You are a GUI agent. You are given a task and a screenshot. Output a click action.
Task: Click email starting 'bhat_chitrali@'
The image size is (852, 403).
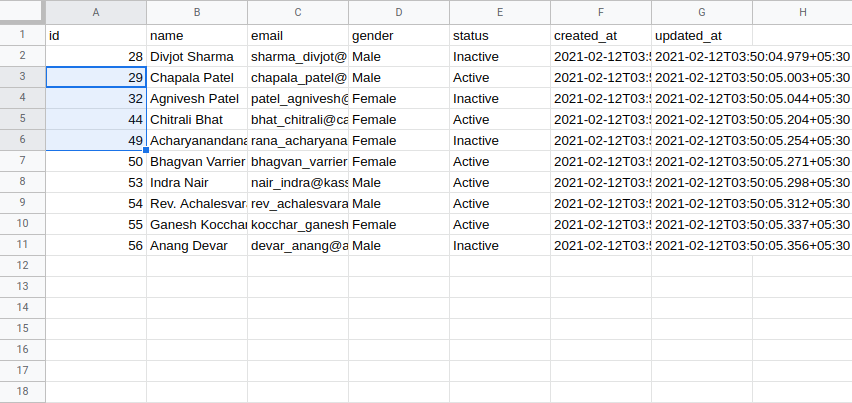click(x=298, y=119)
